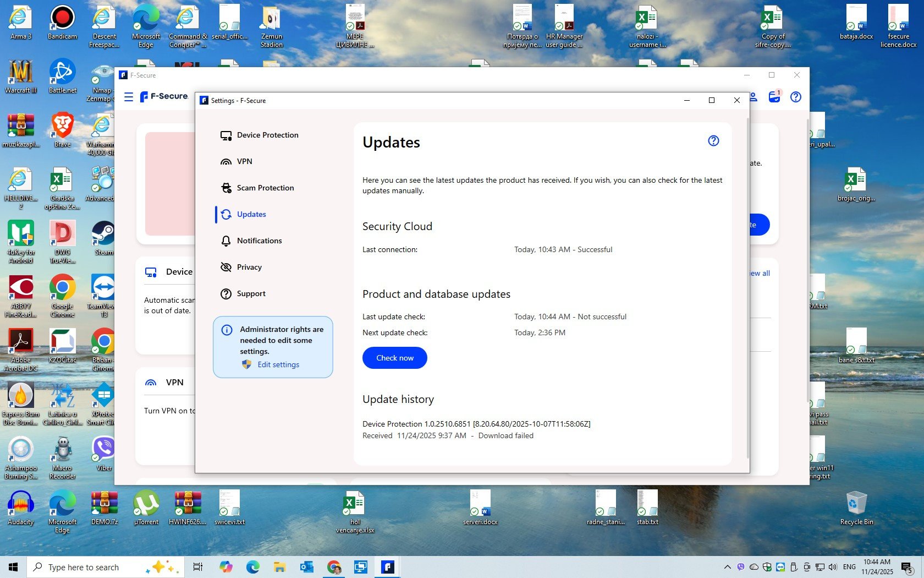
Task: Open File Explorer from the taskbar
Action: click(279, 567)
